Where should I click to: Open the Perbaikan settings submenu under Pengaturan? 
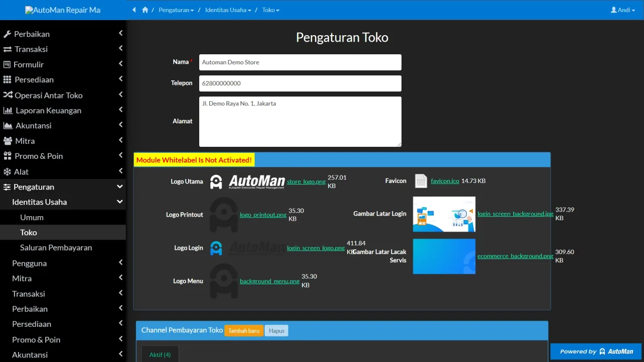(x=63, y=309)
